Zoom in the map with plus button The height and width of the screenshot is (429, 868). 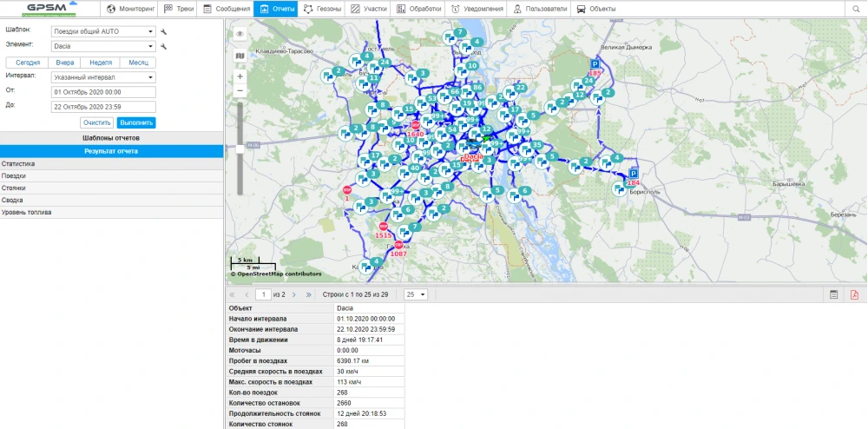(x=240, y=76)
